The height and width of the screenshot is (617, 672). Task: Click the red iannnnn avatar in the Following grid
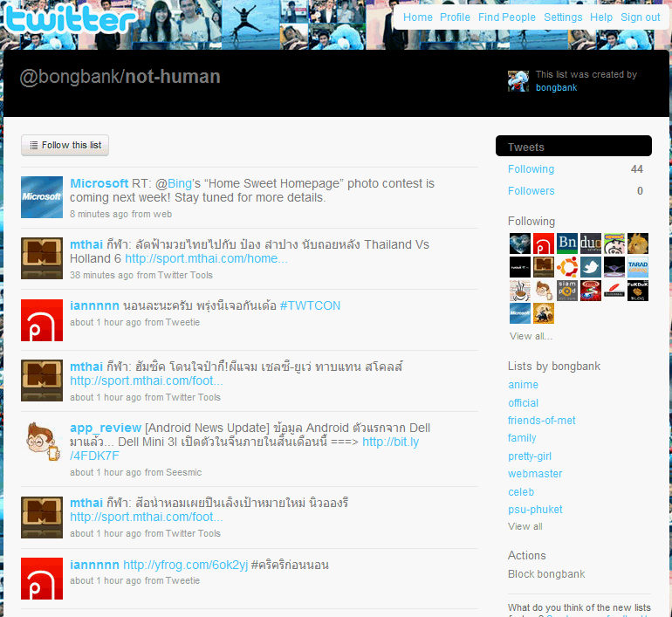click(x=544, y=243)
